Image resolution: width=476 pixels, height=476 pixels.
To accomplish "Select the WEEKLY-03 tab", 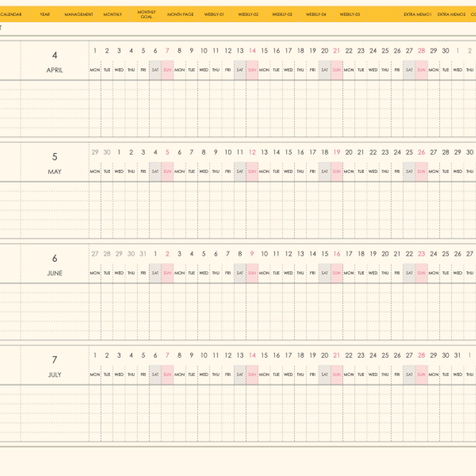I will [x=282, y=14].
